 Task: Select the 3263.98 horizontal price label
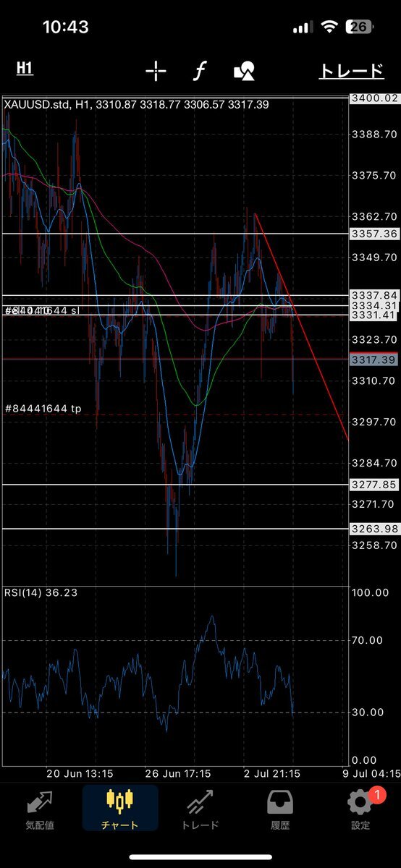(374, 529)
